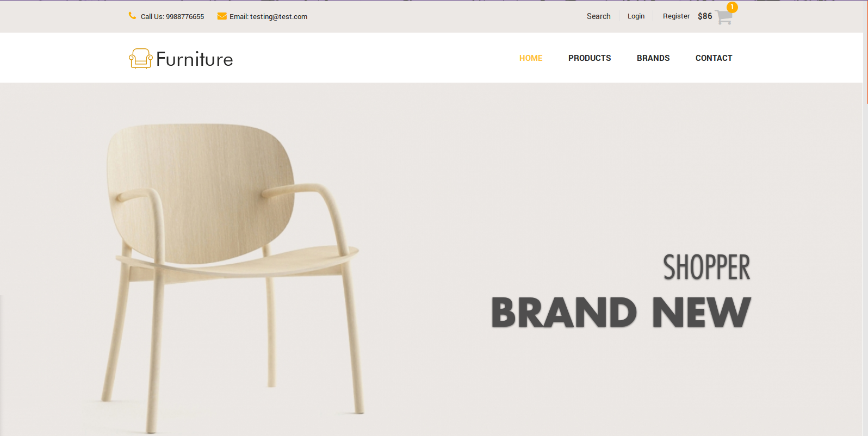Open the BRANDS menu item
This screenshot has width=868, height=436.
[x=653, y=58]
